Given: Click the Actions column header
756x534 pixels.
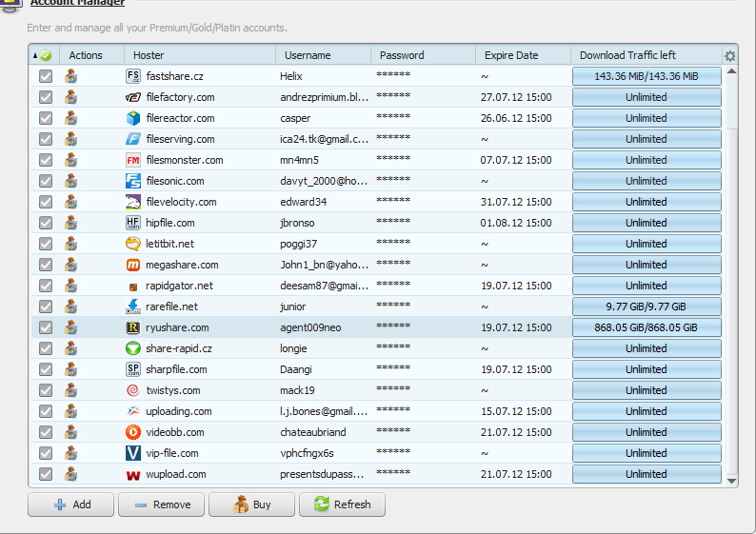Looking at the screenshot, I should coord(91,55).
